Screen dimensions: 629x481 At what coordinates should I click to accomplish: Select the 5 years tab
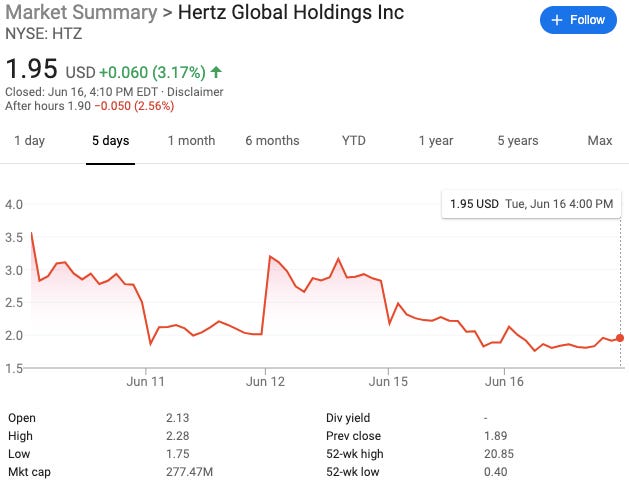(x=518, y=141)
